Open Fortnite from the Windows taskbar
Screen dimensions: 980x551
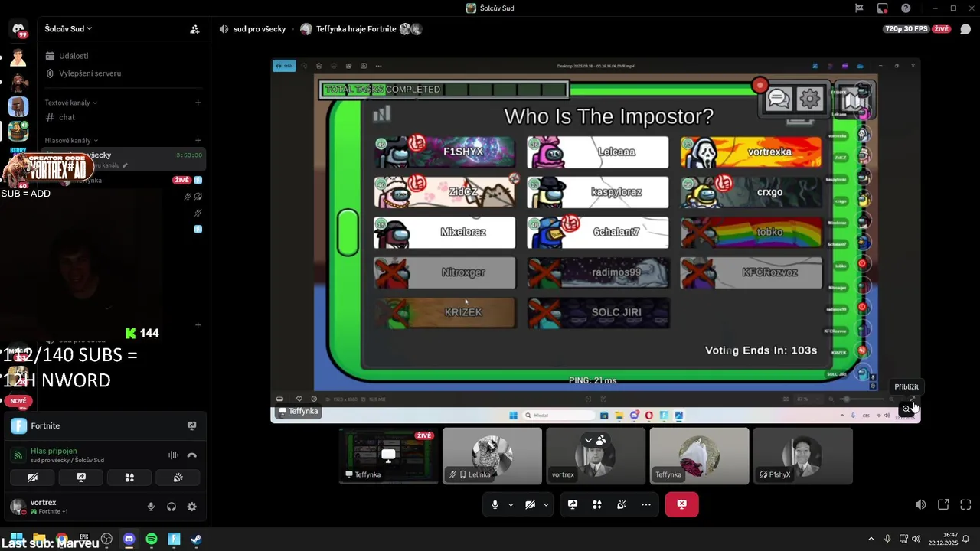click(x=174, y=540)
